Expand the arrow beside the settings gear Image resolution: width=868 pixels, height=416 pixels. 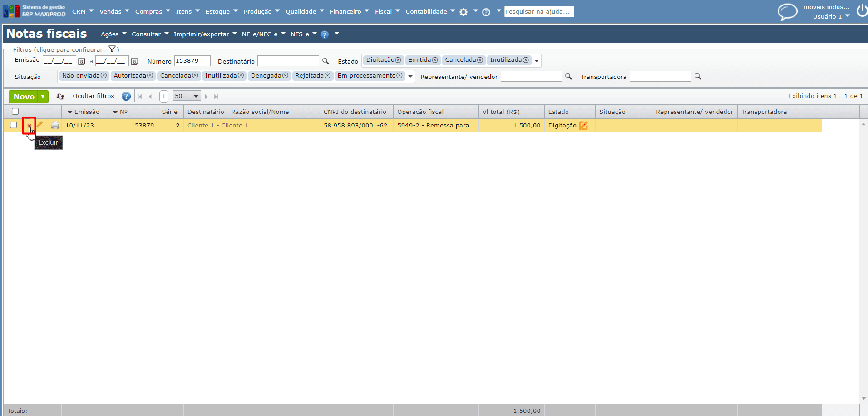pos(475,11)
